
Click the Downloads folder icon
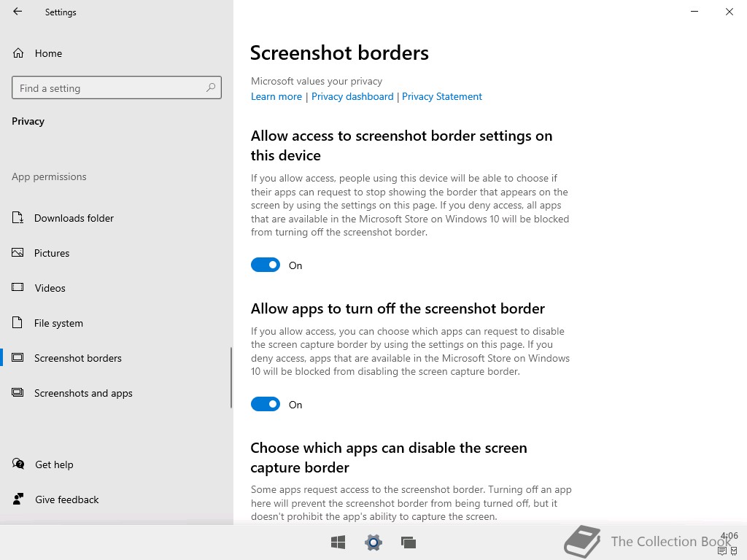click(x=18, y=217)
